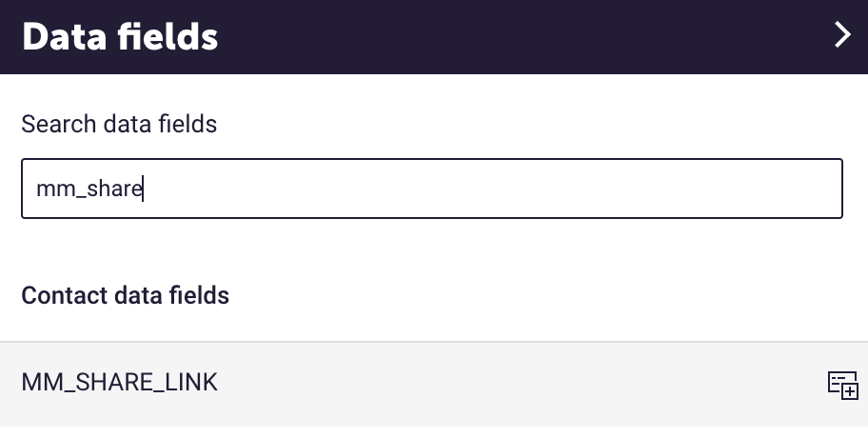
Task: Click the add-to-template icon in the result row
Action: click(842, 385)
